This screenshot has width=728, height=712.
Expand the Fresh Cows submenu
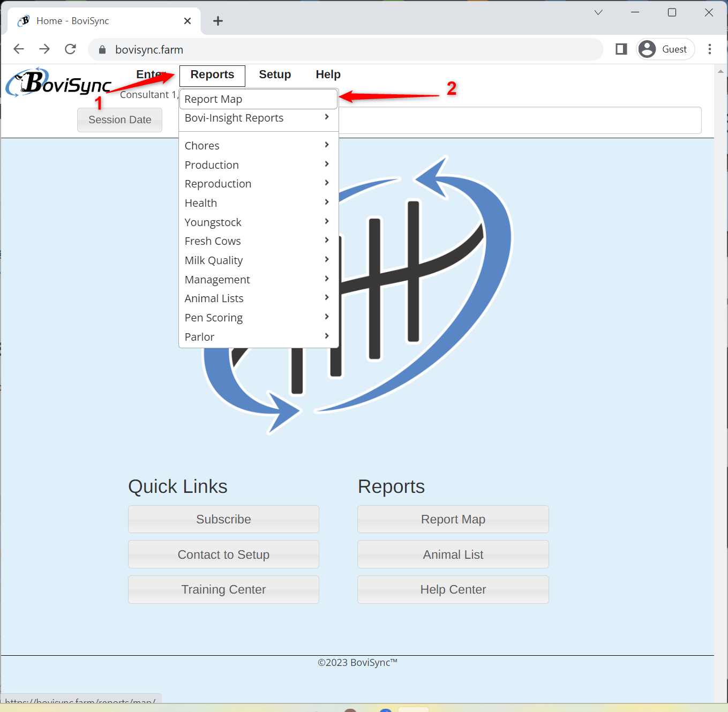coord(258,241)
